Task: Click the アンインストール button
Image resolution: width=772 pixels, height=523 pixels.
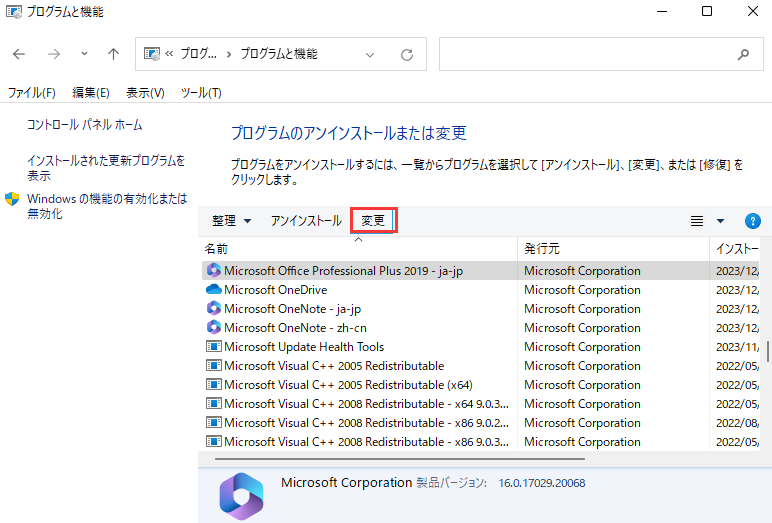Action: click(306, 221)
